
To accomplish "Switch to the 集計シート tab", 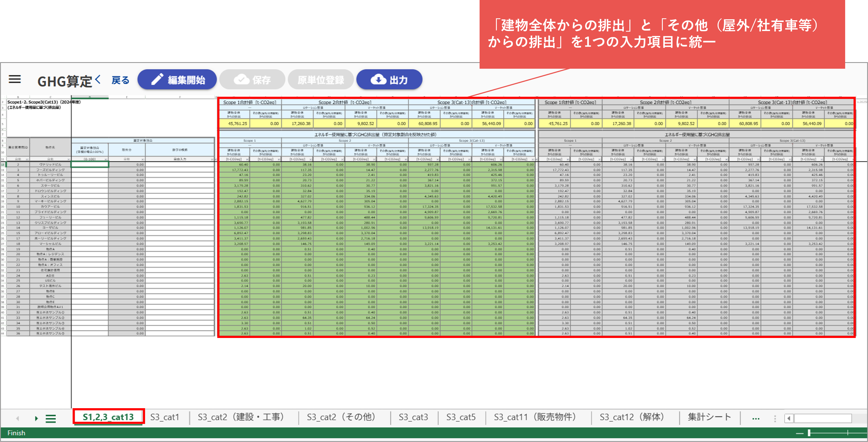I will (709, 417).
